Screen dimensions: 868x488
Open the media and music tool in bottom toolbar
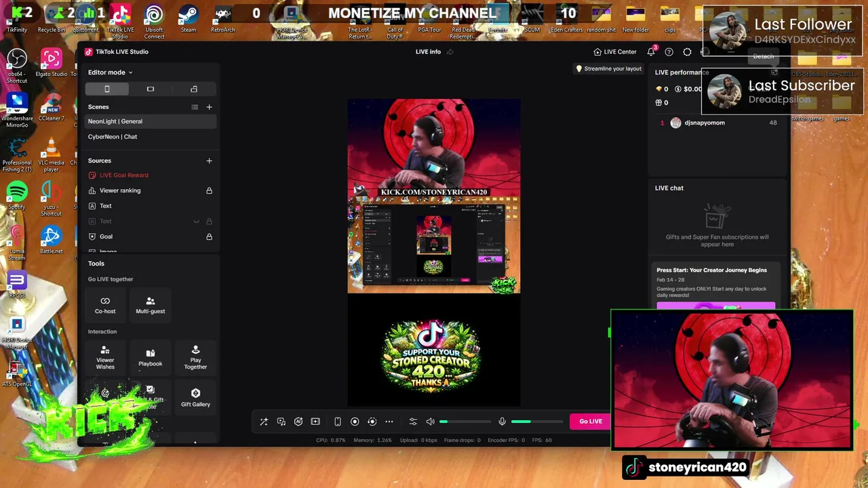tap(281, 422)
